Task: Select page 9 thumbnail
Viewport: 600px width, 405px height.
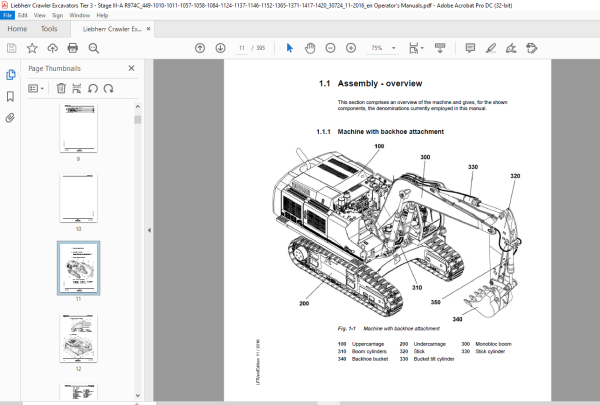Action: pyautogui.click(x=78, y=128)
